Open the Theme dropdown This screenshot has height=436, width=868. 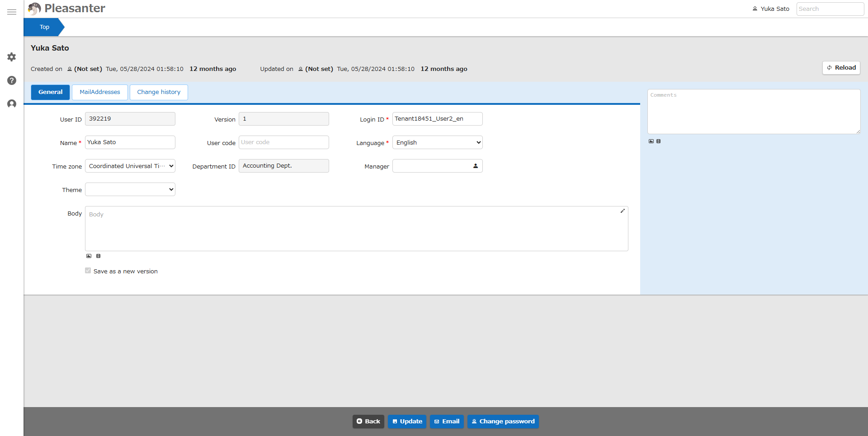tap(130, 189)
